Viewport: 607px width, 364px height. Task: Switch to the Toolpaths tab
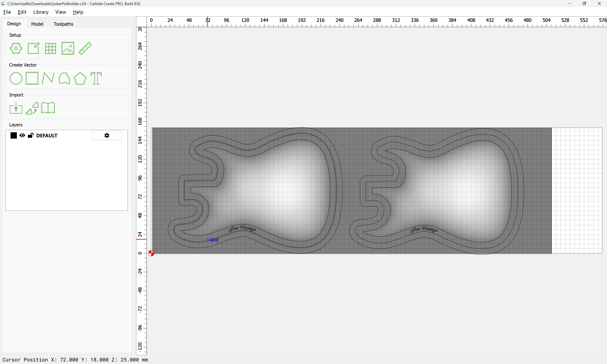pyautogui.click(x=63, y=24)
